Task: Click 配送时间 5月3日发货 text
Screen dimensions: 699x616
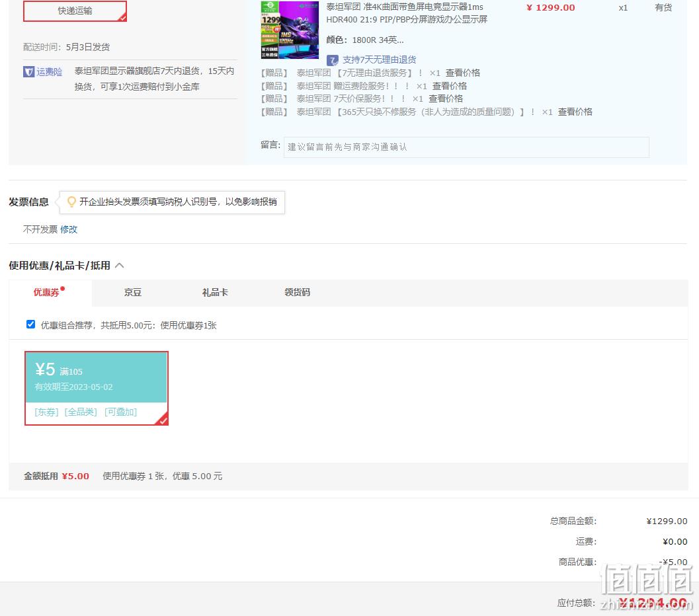Action: coord(66,47)
